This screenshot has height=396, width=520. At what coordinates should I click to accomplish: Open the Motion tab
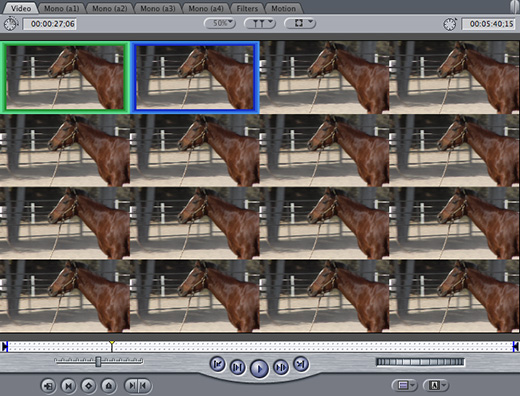click(x=283, y=8)
